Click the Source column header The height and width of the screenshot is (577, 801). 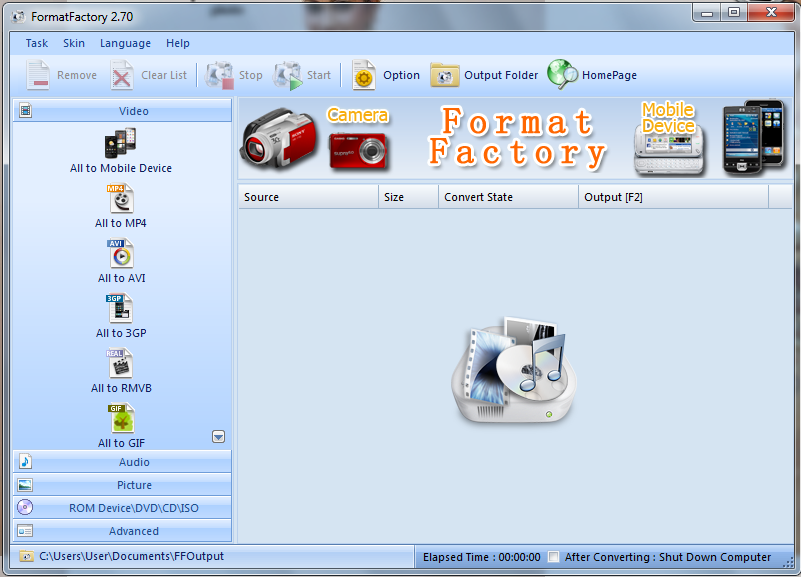point(308,197)
